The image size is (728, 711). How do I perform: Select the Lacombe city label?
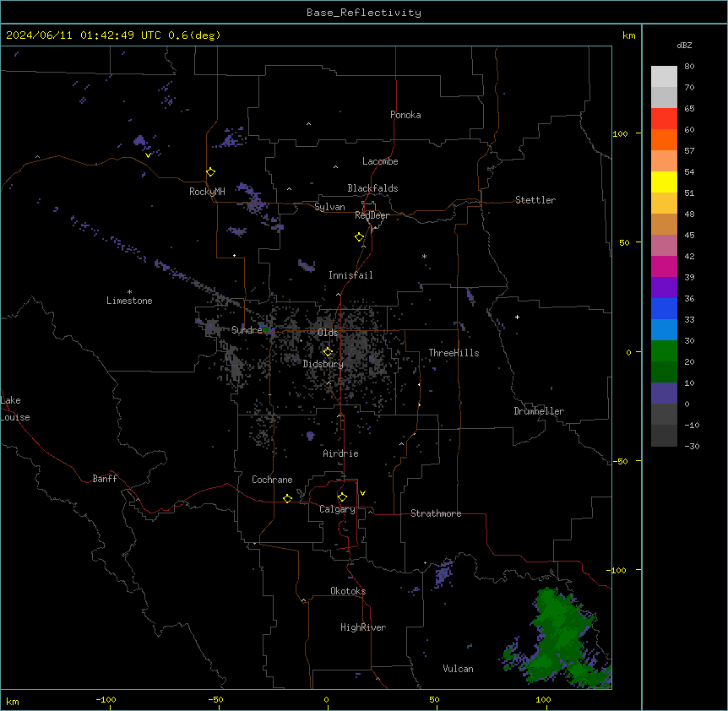click(x=380, y=161)
